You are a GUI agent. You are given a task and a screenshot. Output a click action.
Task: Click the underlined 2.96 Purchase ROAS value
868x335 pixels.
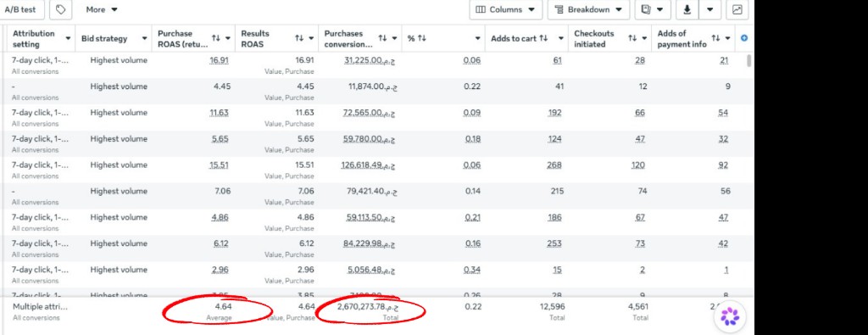click(220, 271)
